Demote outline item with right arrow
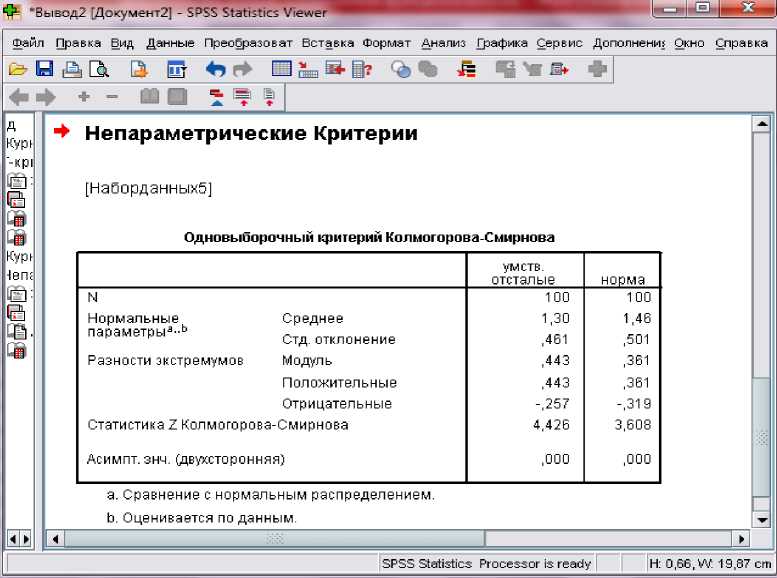Viewport: 777px width, 578px height. pos(46,97)
